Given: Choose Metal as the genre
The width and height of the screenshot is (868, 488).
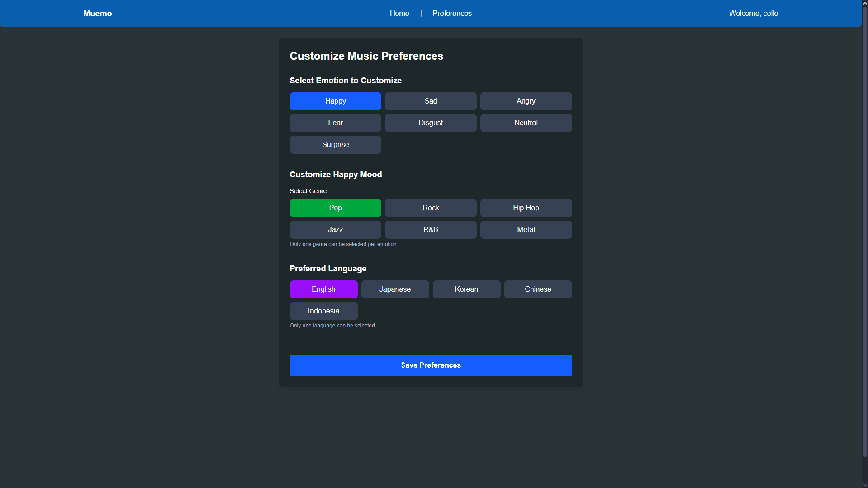Looking at the screenshot, I should 526,230.
